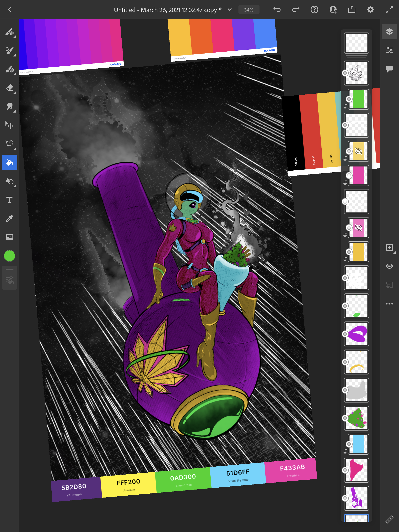Open the place image tool
The width and height of the screenshot is (399, 532).
(x=9, y=237)
